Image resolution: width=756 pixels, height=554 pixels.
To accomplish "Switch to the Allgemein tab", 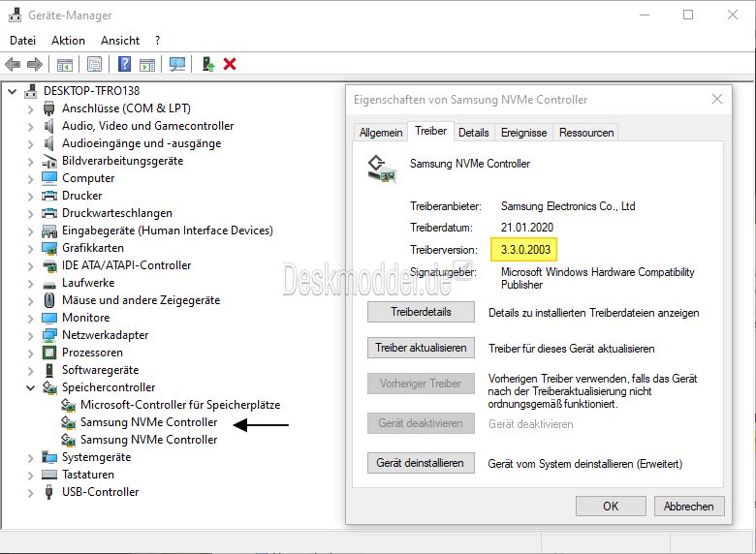I will (x=381, y=133).
